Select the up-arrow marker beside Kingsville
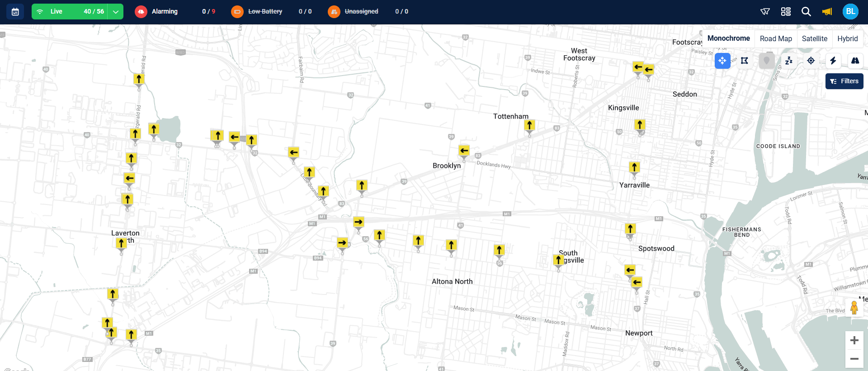Image resolution: width=868 pixels, height=371 pixels. coord(640,125)
